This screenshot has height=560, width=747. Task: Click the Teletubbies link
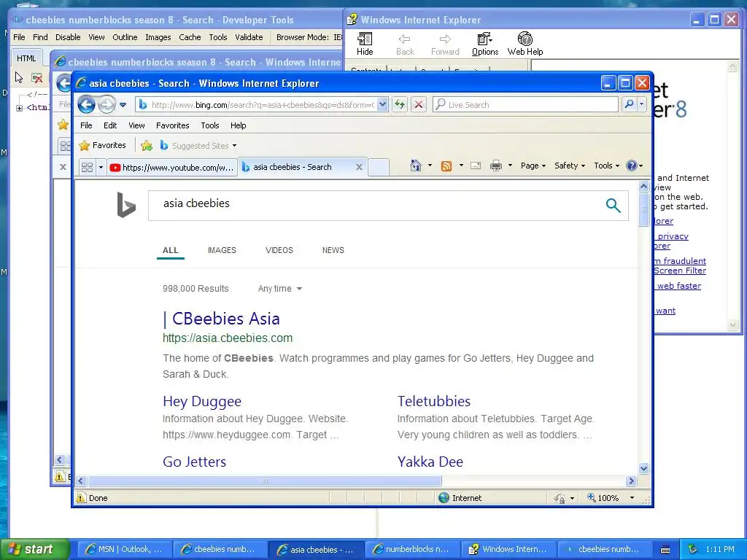(x=434, y=401)
